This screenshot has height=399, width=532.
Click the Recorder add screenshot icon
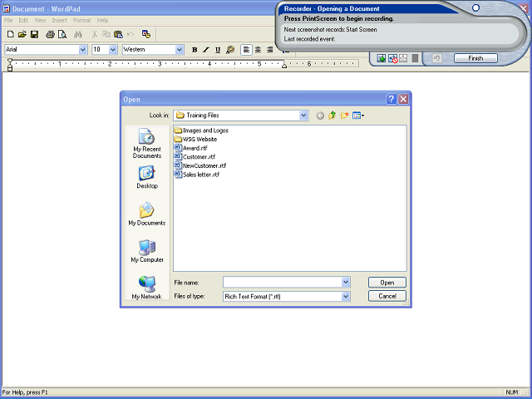point(382,58)
